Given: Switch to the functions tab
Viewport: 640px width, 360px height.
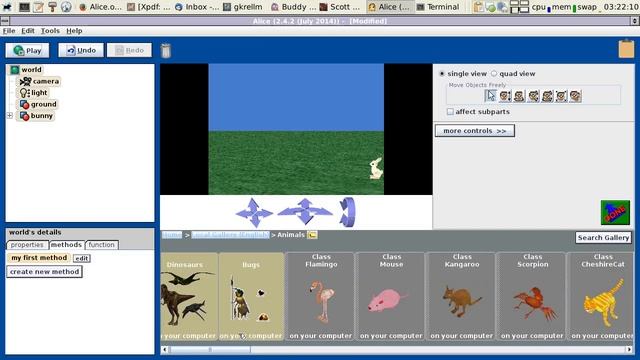Looking at the screenshot, I should [x=102, y=245].
